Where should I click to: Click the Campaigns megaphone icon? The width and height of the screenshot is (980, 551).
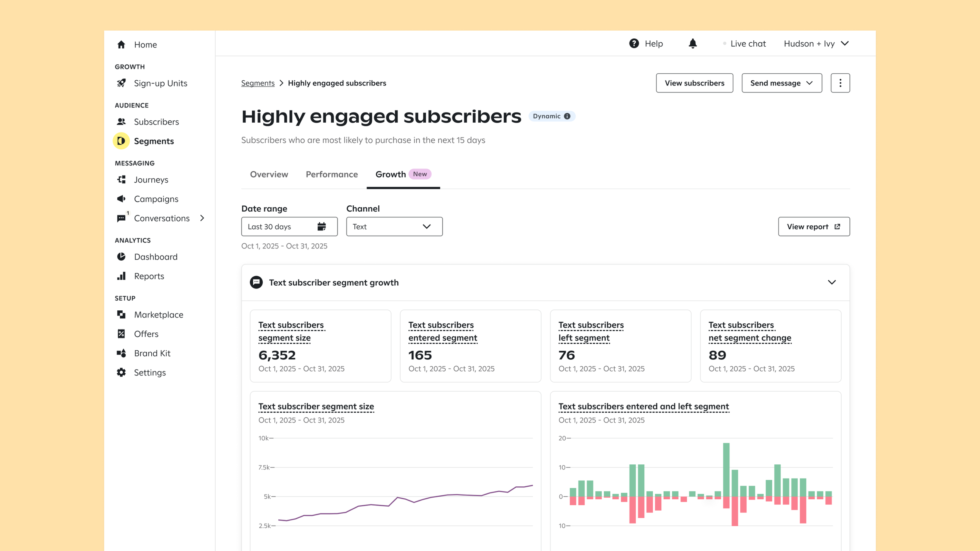pyautogui.click(x=122, y=199)
